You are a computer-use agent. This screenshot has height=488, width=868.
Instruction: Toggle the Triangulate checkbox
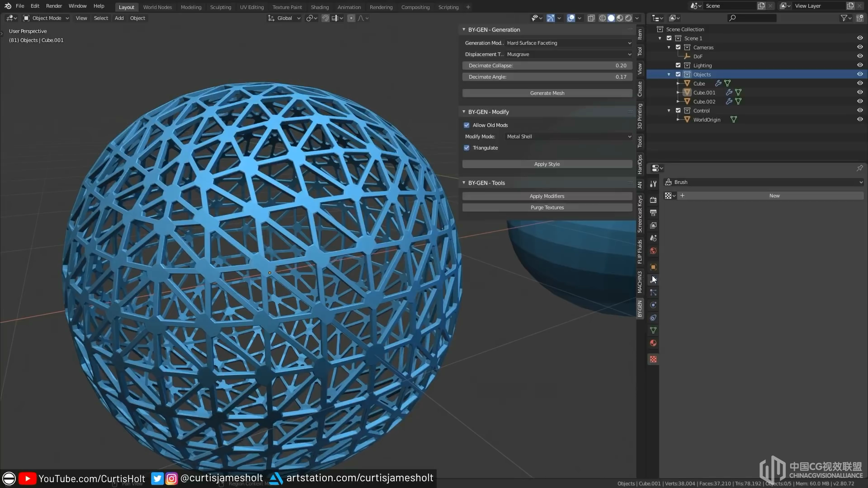point(467,148)
